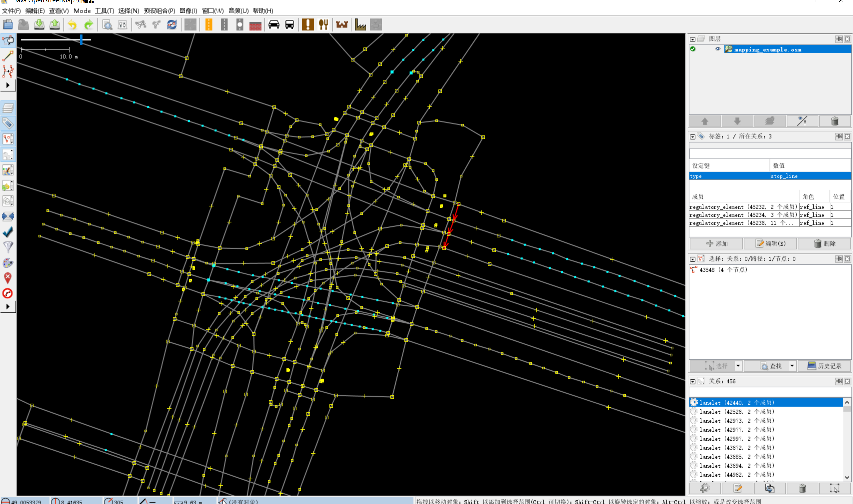
Task: Toggle visibility eye of mapping_example.osm layer
Action: (x=718, y=49)
